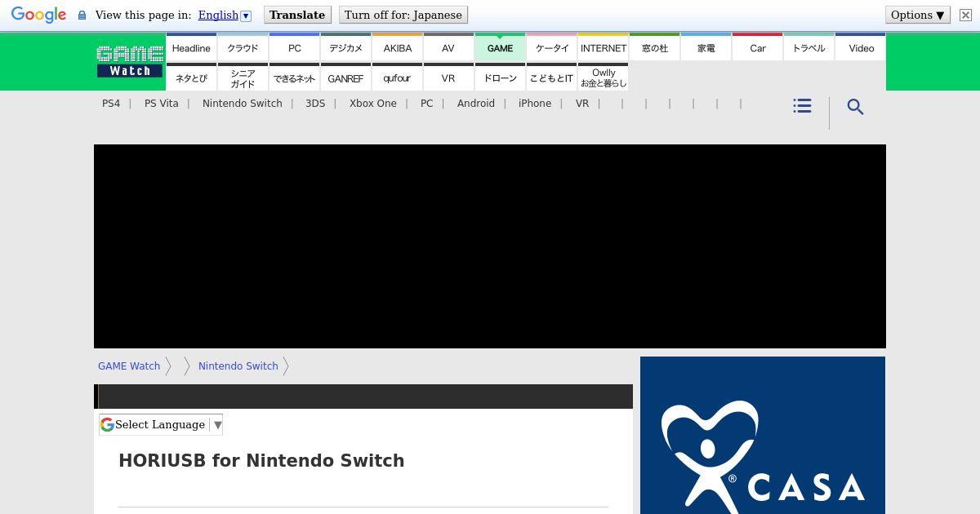This screenshot has height=514, width=980.
Task: Click the HORIUSB for Nintendo Switch headline
Action: (261, 460)
